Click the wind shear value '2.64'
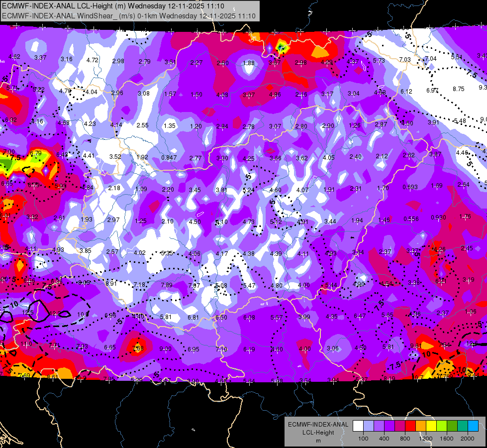This screenshot has height=448, width=487. coord(464,184)
